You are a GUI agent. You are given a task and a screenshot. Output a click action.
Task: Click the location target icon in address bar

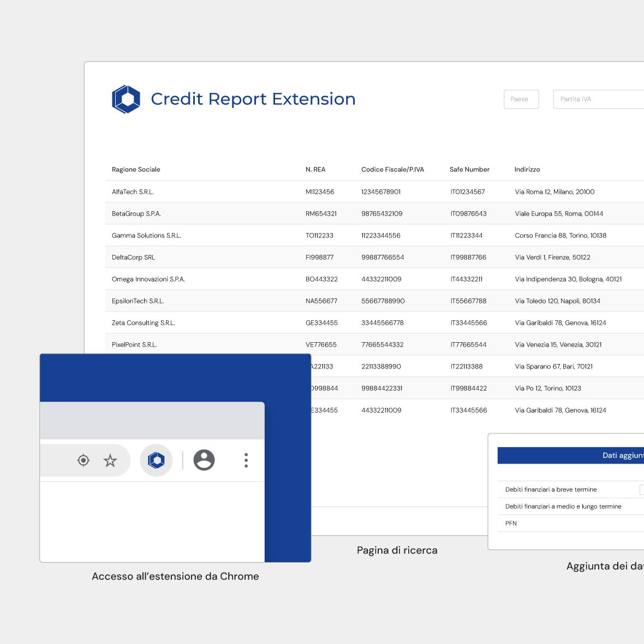83,460
